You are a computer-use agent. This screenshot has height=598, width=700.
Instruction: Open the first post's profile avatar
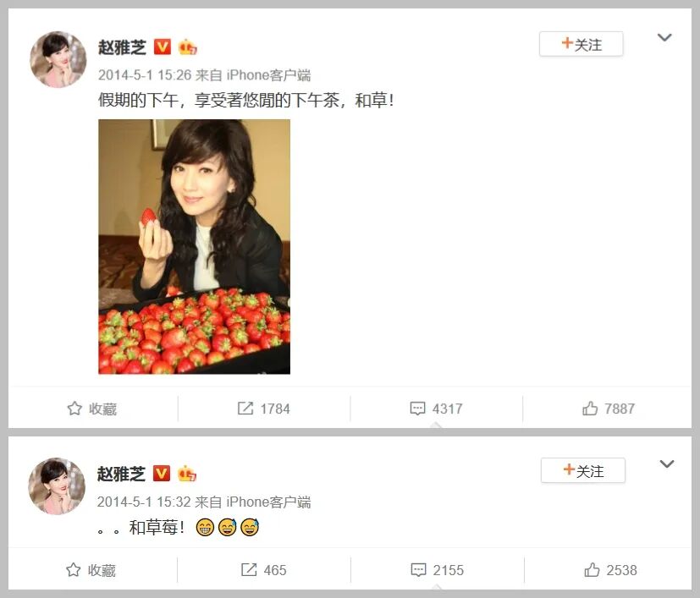pyautogui.click(x=58, y=59)
